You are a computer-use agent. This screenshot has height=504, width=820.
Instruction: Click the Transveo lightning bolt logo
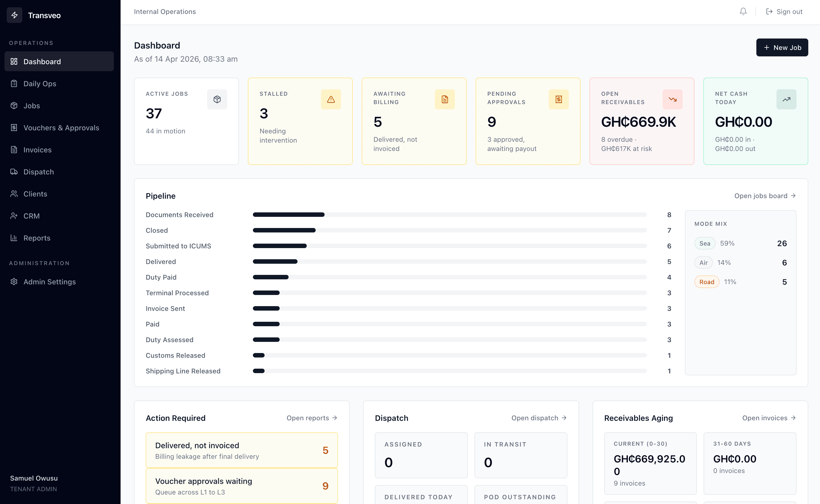[14, 15]
